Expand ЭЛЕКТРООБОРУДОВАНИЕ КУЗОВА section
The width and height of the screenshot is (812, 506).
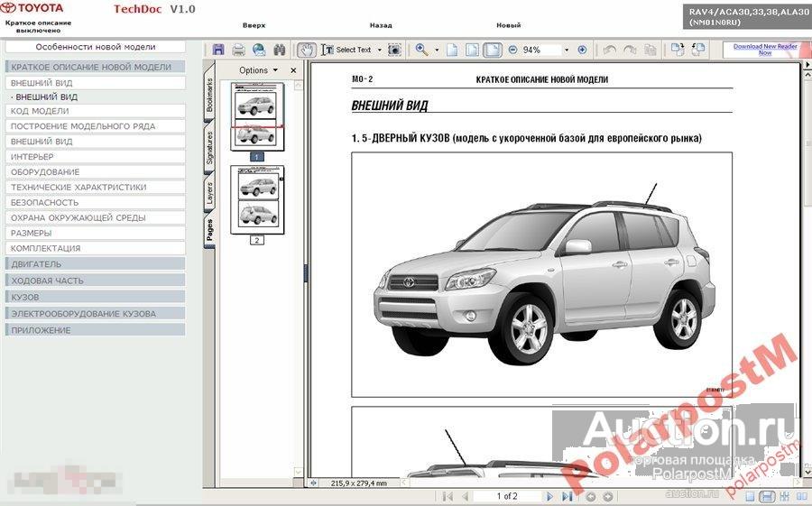[x=96, y=313]
